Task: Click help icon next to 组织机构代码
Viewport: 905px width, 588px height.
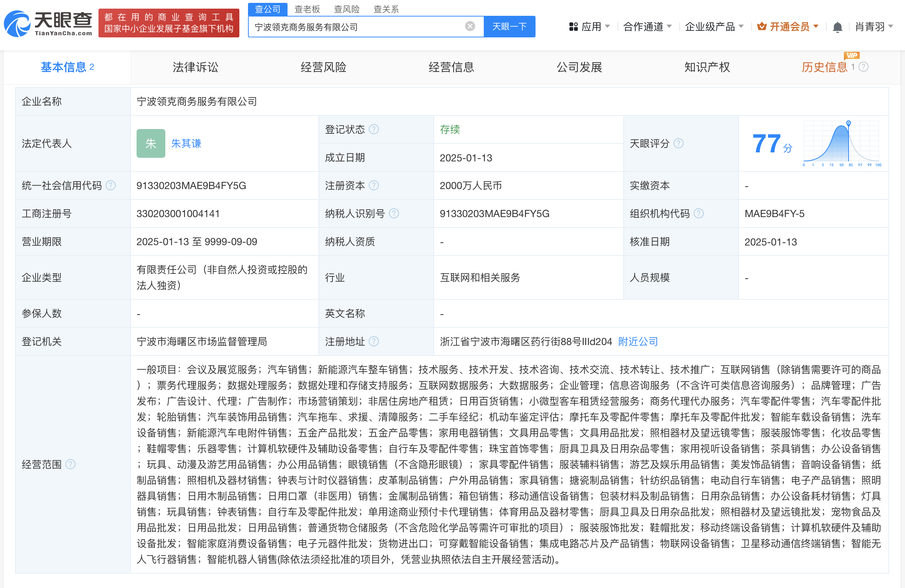Action: (x=699, y=213)
